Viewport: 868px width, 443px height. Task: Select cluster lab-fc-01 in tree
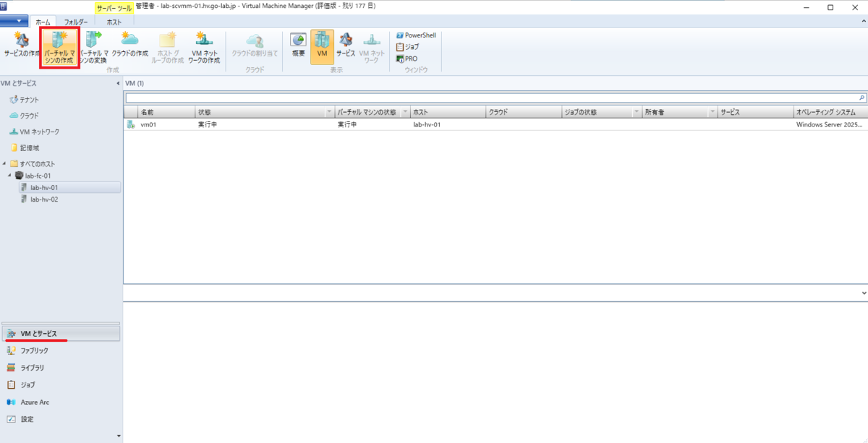35,176
